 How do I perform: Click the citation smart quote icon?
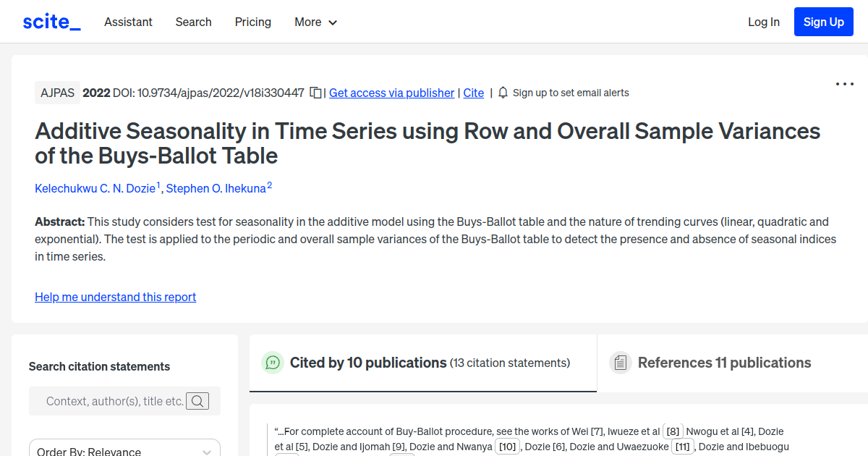point(273,363)
